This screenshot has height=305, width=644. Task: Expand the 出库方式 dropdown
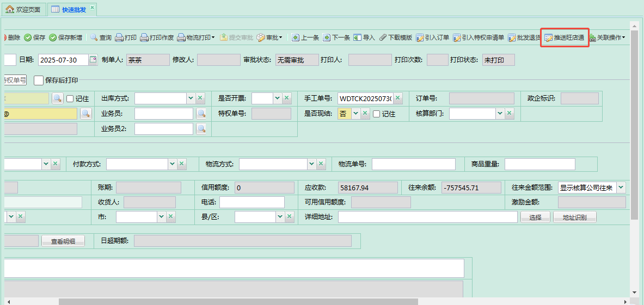[191, 98]
